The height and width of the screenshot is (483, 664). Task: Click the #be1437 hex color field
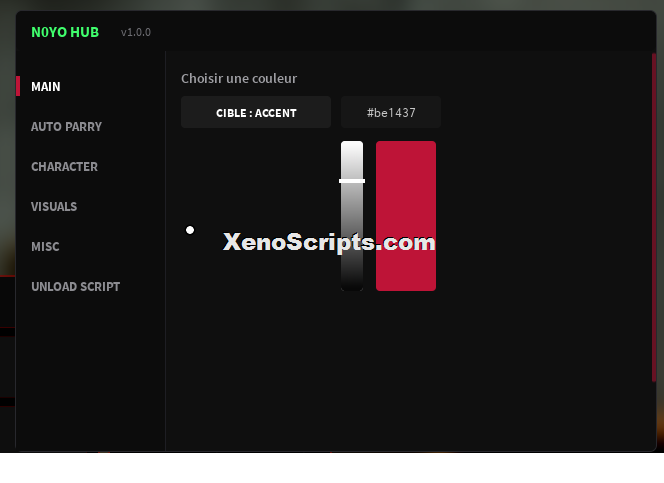click(391, 113)
